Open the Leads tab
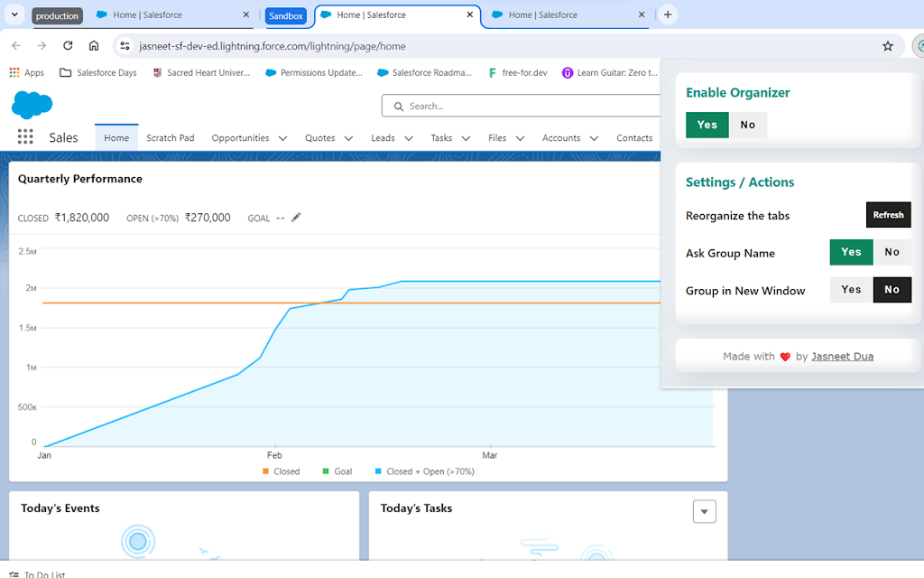This screenshot has width=924, height=578. (383, 138)
